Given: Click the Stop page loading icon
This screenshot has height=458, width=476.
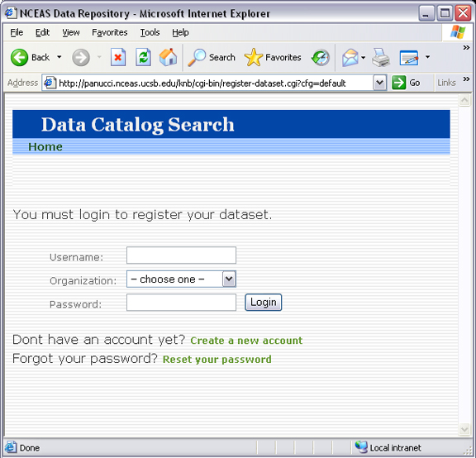Looking at the screenshot, I should 118,57.
